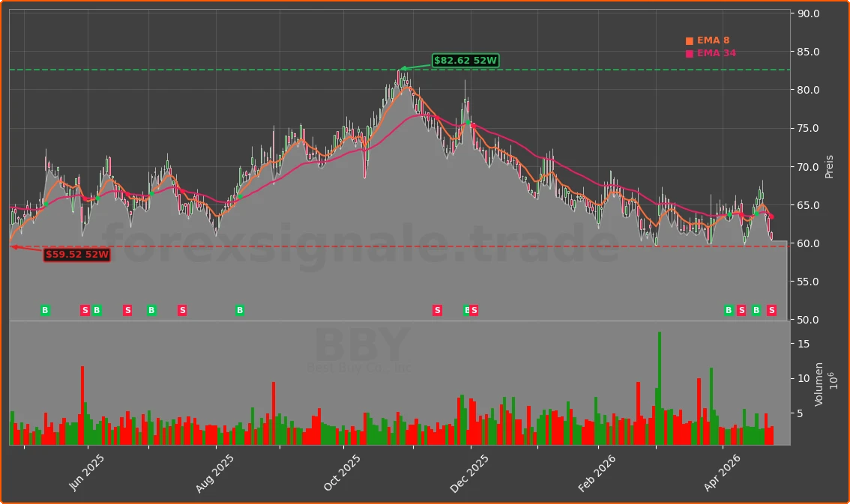The height and width of the screenshot is (504, 850).
Task: Click the orange EMA 8 legend swatch
Action: (x=689, y=40)
